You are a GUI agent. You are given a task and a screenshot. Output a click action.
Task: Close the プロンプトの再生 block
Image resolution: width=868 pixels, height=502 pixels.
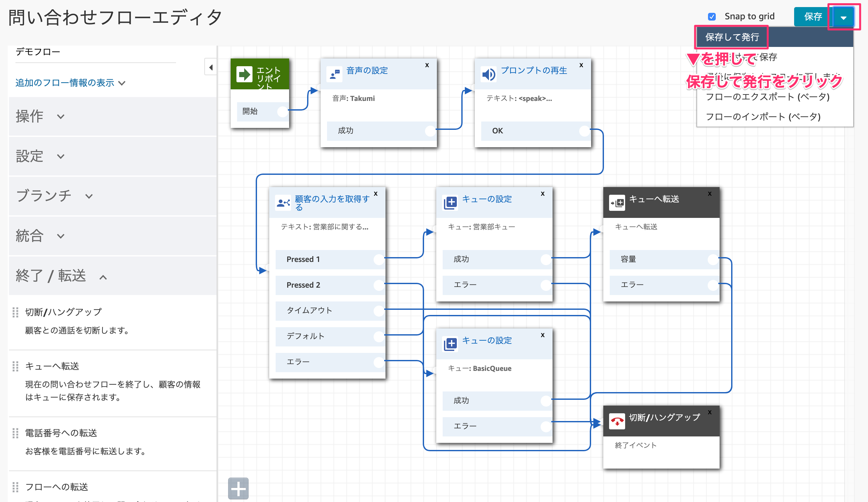tap(581, 65)
